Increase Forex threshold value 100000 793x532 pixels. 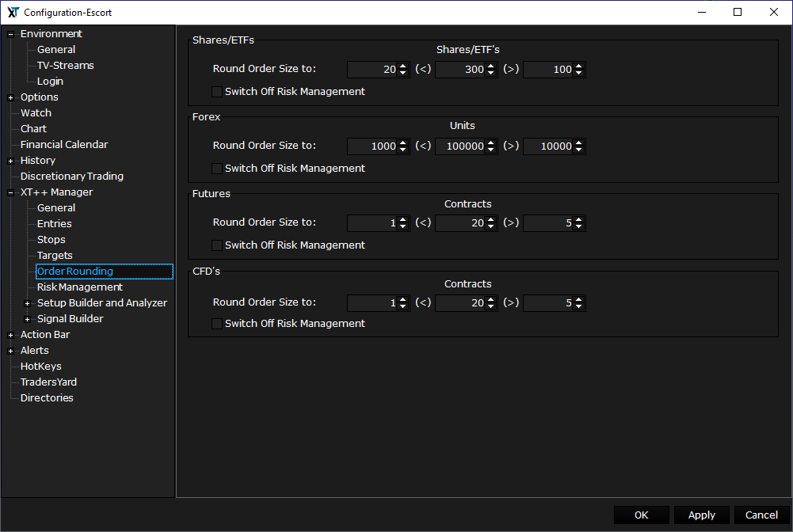tap(490, 143)
